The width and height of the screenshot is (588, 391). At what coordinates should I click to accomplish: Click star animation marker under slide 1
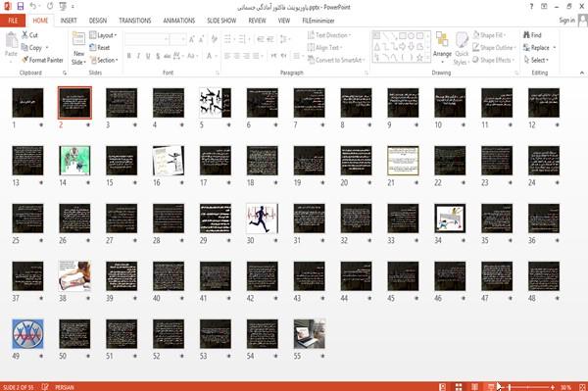41,124
